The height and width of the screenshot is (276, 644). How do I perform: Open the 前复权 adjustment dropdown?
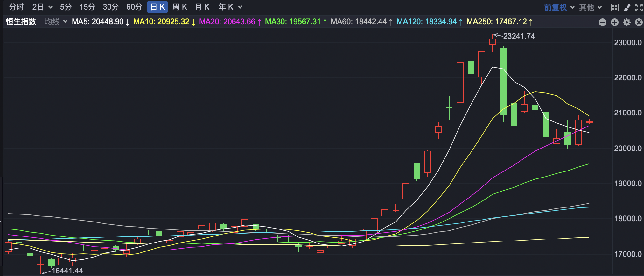coord(559,7)
